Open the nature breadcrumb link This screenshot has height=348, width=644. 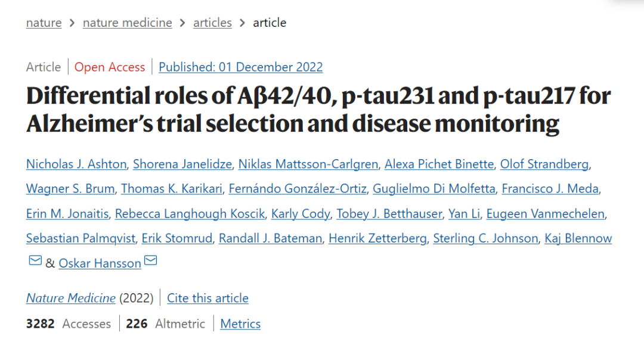44,23
